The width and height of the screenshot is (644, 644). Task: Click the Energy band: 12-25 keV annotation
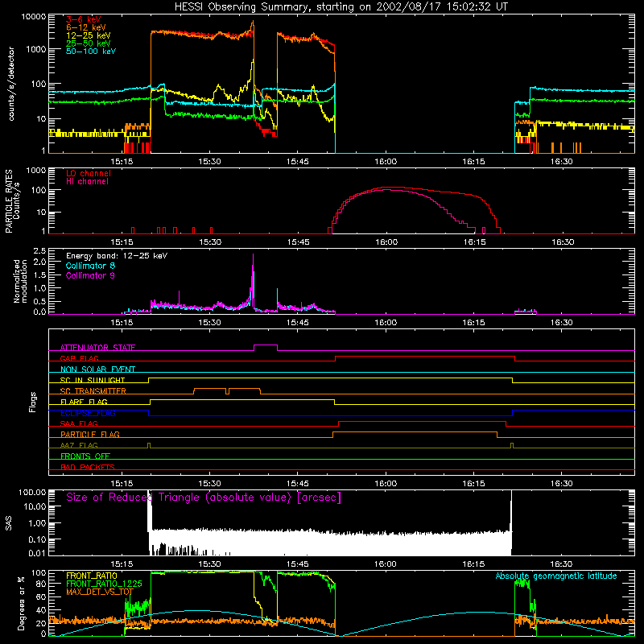(x=117, y=256)
